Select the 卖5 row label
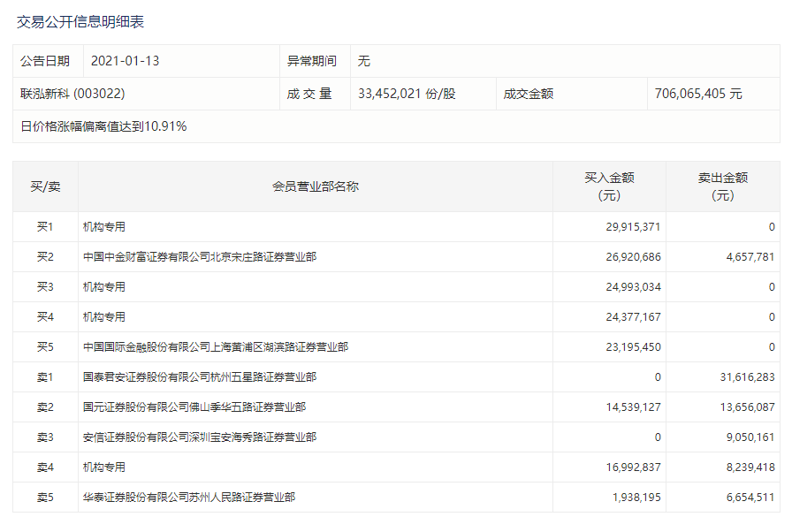792x532 pixels. click(x=45, y=498)
